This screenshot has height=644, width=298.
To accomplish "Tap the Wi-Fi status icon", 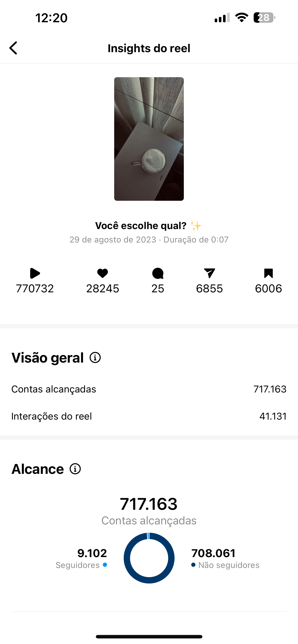I will pos(241,17).
